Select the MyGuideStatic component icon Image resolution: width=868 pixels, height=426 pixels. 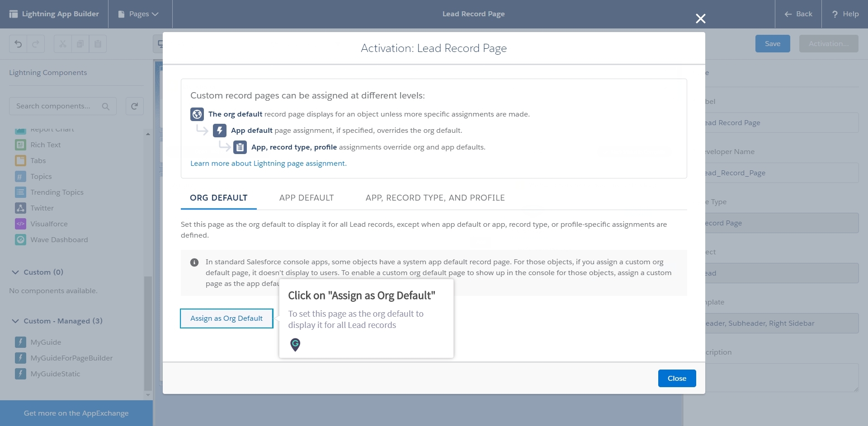20,374
